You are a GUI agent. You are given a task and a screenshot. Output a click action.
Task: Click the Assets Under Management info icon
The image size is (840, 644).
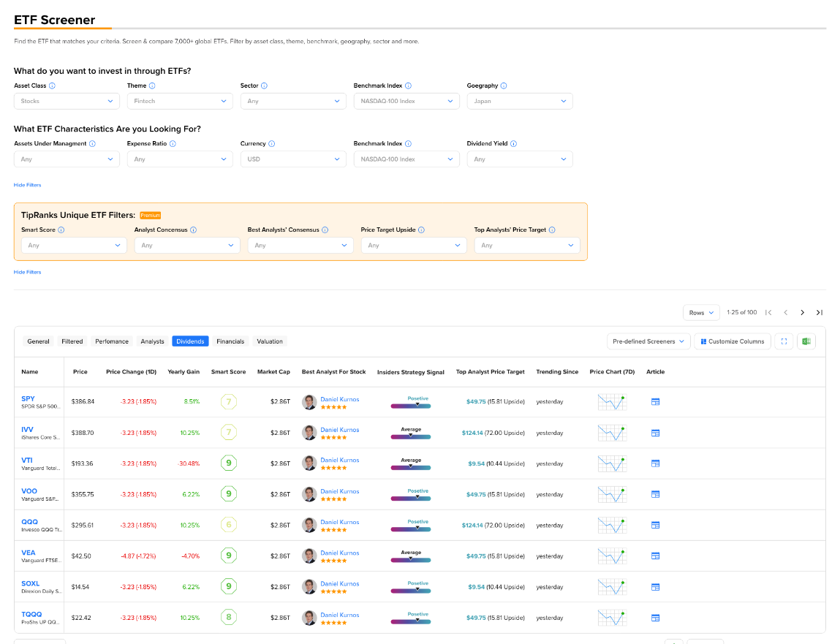[x=92, y=143]
